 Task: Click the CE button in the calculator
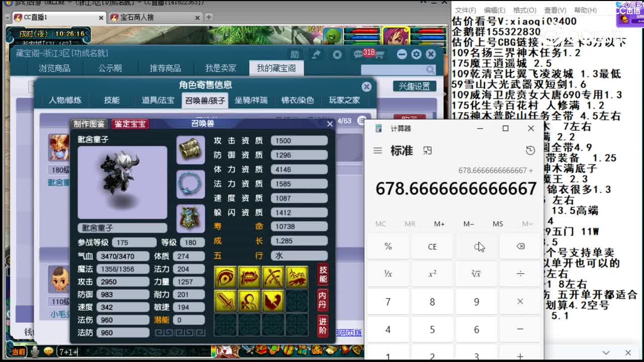pyautogui.click(x=432, y=246)
